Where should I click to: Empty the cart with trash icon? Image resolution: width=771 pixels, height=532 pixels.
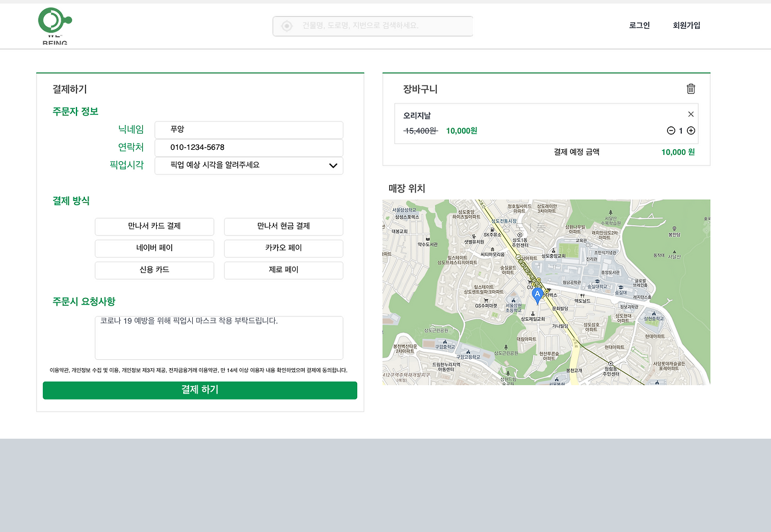691,89
